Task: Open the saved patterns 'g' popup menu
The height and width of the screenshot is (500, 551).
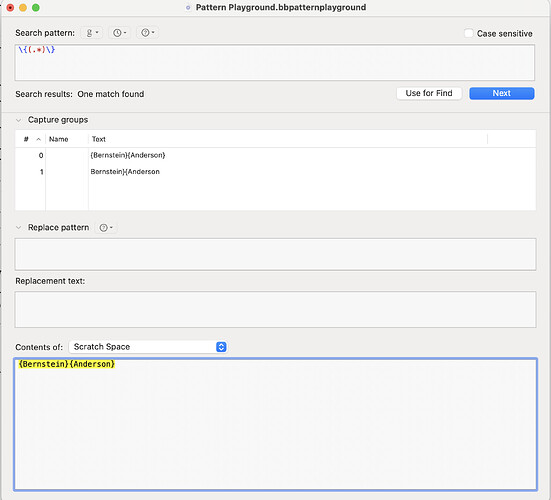Action: [92, 33]
